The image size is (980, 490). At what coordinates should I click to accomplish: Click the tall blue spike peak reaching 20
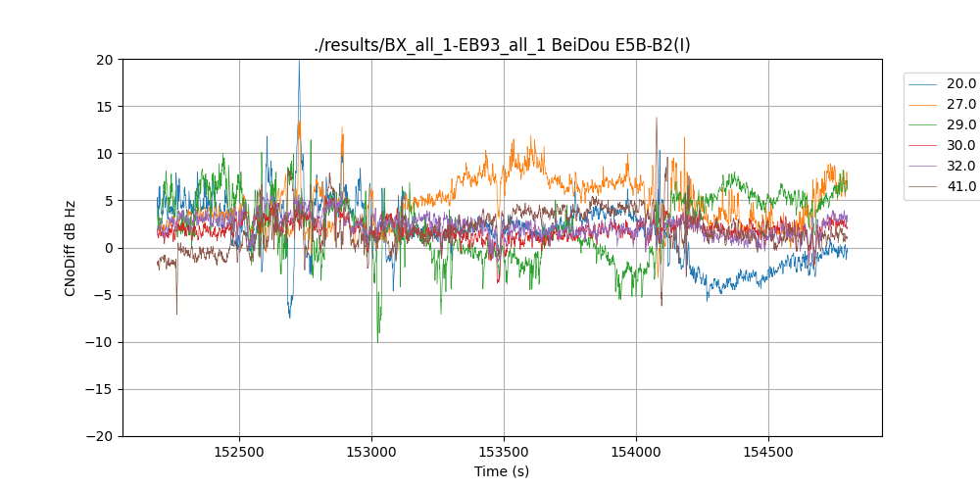tap(299, 64)
